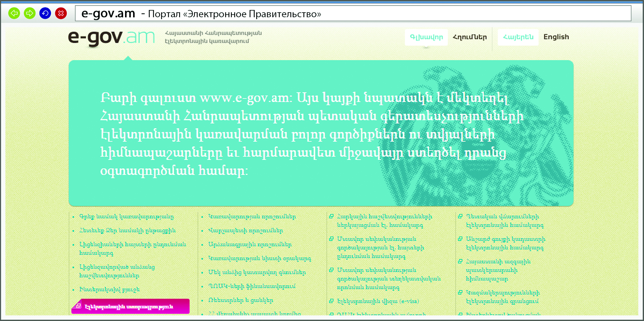This screenshot has width=644, height=321.
Task: Click external-link icon beside էլ. հայտերի ընդունման համակարգ
Action: (x=331, y=239)
